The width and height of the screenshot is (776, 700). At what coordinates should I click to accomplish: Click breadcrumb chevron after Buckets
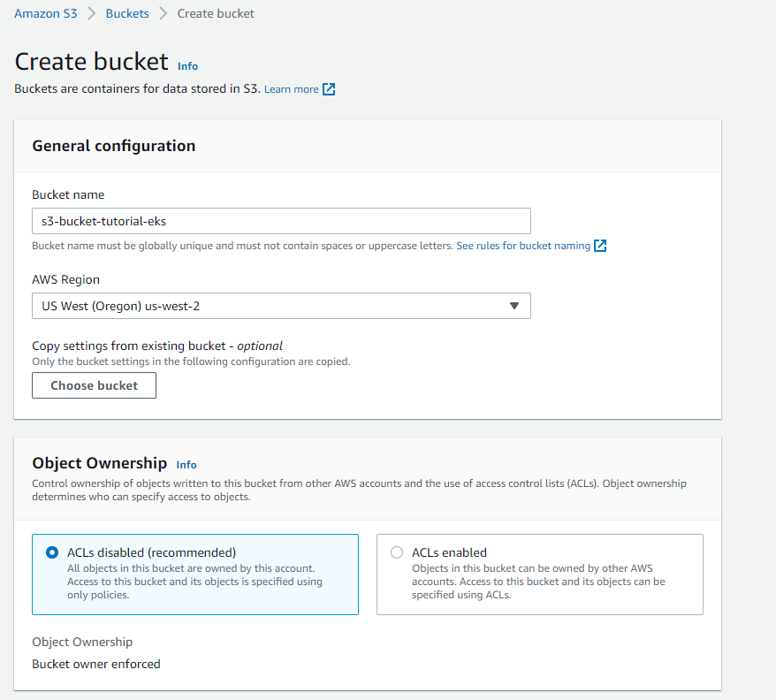164,14
